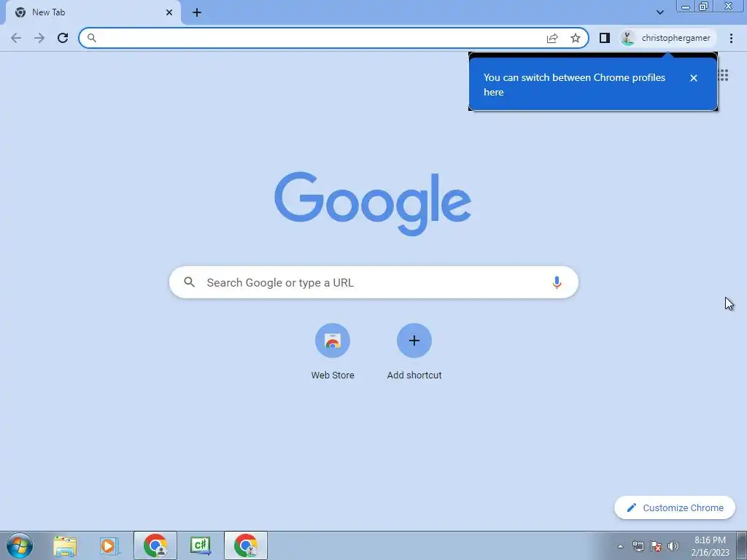The height and width of the screenshot is (560, 747).
Task: Click the Search Google or type a URL box
Action: click(x=373, y=282)
